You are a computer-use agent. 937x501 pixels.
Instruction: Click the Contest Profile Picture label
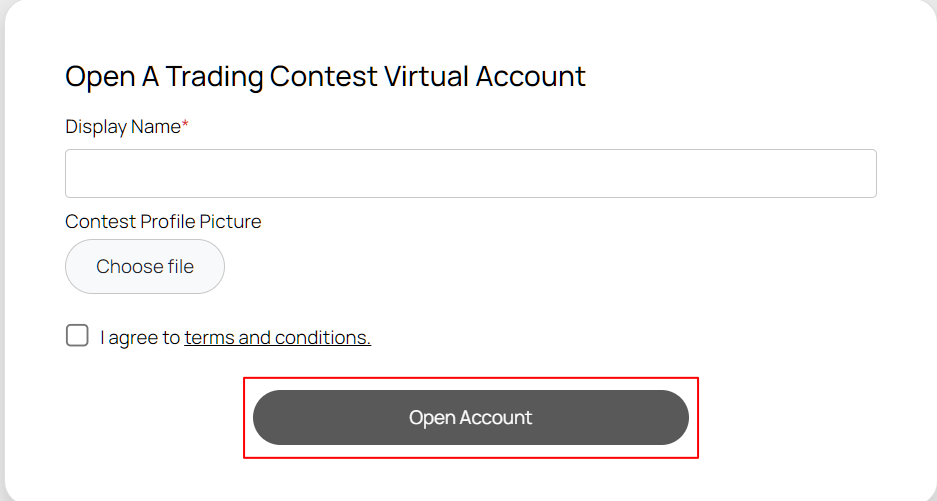[x=163, y=222]
